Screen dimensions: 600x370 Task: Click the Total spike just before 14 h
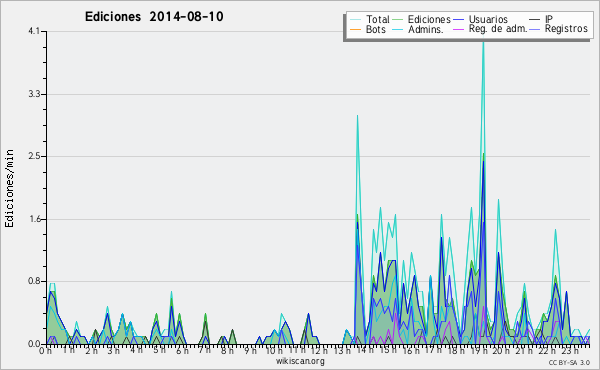(x=357, y=116)
